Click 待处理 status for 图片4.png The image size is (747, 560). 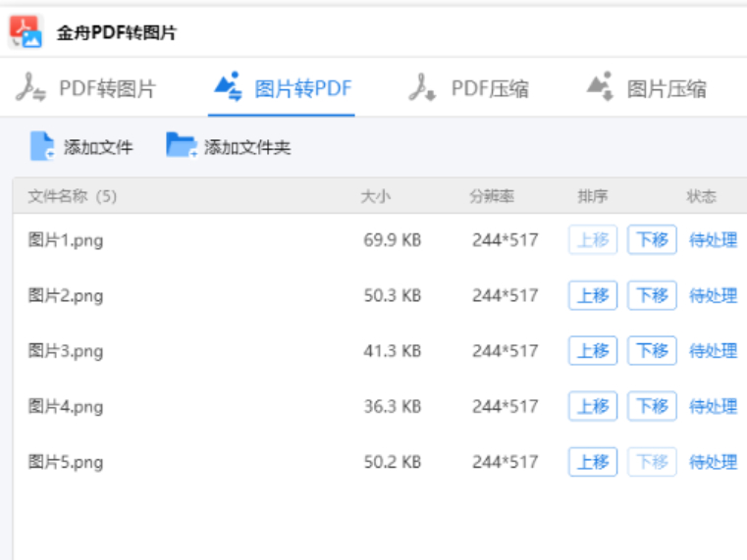coord(713,406)
